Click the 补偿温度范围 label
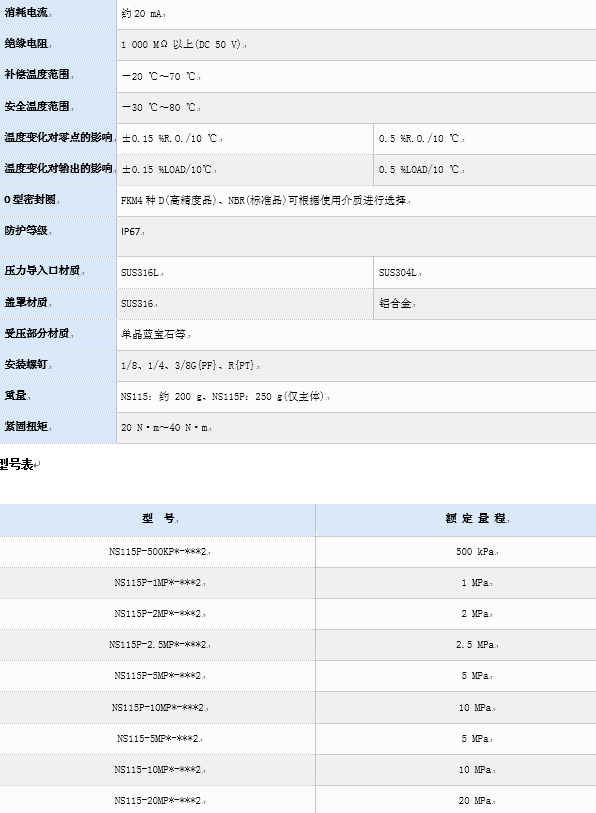This screenshot has width=596, height=813. [39, 75]
